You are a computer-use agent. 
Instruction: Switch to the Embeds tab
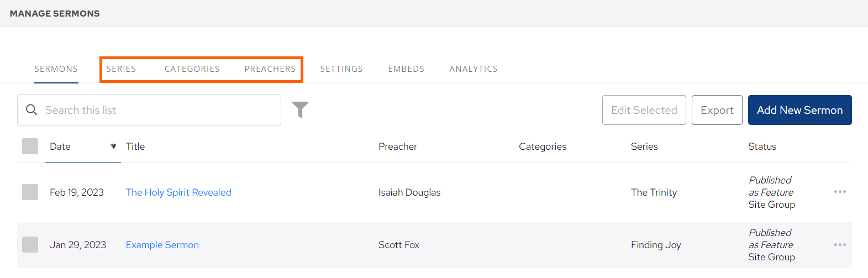pos(406,69)
